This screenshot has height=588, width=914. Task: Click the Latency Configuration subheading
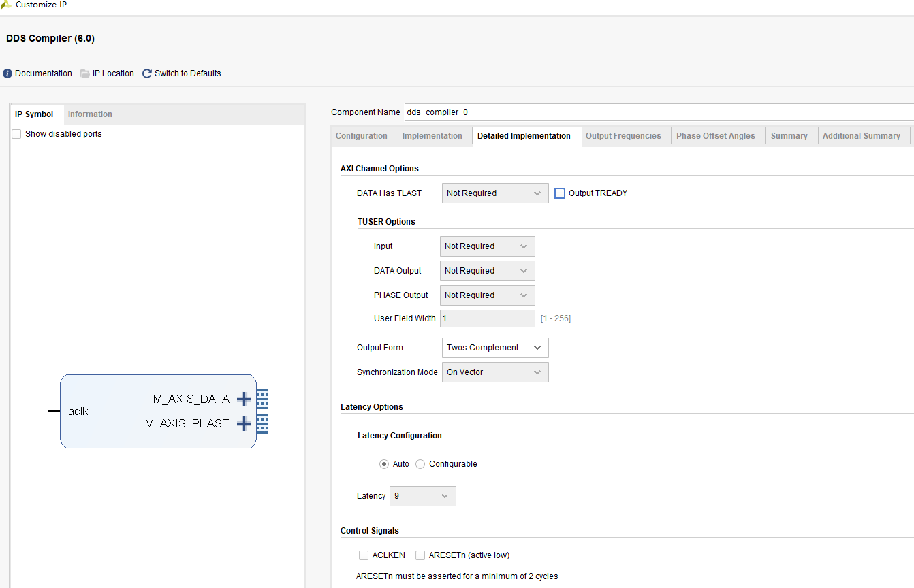(400, 436)
